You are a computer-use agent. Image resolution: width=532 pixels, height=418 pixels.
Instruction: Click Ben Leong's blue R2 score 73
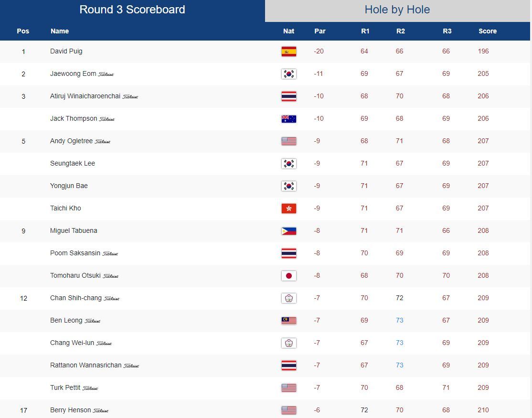[x=399, y=320]
